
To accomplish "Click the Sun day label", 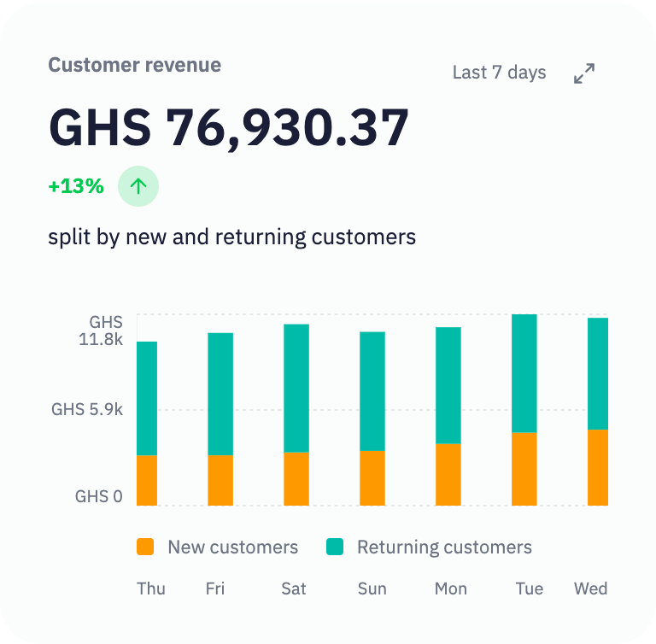I will [372, 588].
